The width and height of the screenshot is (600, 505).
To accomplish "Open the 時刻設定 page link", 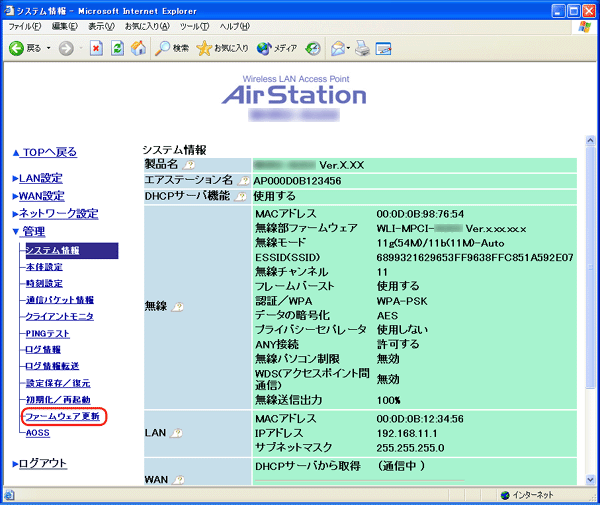I will point(44,283).
